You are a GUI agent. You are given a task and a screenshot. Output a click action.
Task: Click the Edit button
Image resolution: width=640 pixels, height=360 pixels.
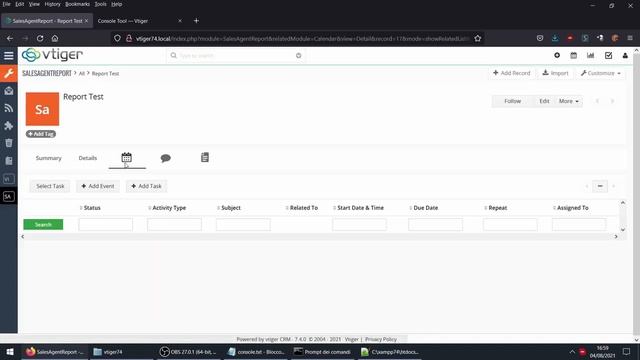pos(544,101)
